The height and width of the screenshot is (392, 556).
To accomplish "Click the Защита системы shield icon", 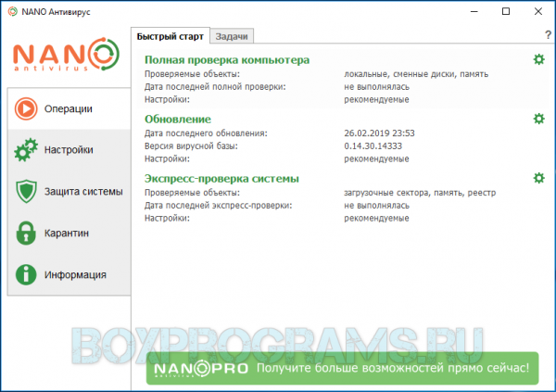I will (x=26, y=191).
